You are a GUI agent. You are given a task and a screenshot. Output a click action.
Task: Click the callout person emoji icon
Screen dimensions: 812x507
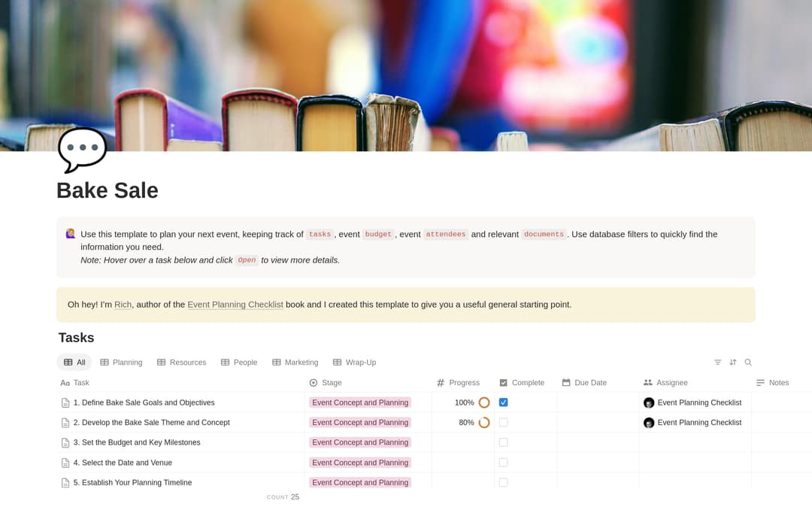(x=71, y=234)
